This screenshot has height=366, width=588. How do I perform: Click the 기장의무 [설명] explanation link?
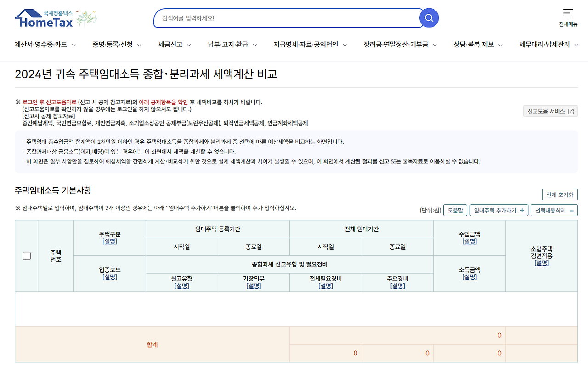253,285
